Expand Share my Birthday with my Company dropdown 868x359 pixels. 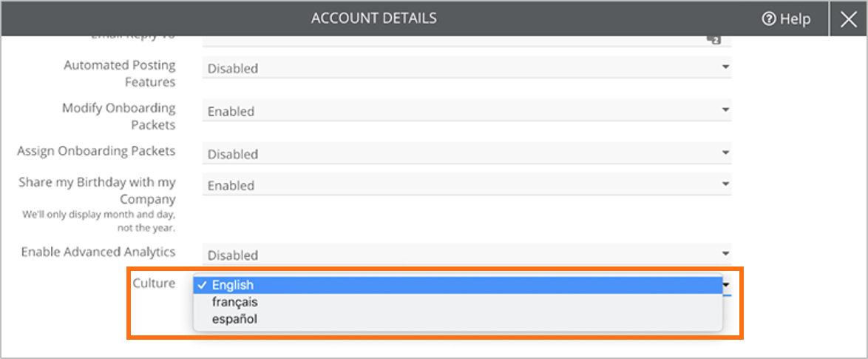pyautogui.click(x=467, y=185)
